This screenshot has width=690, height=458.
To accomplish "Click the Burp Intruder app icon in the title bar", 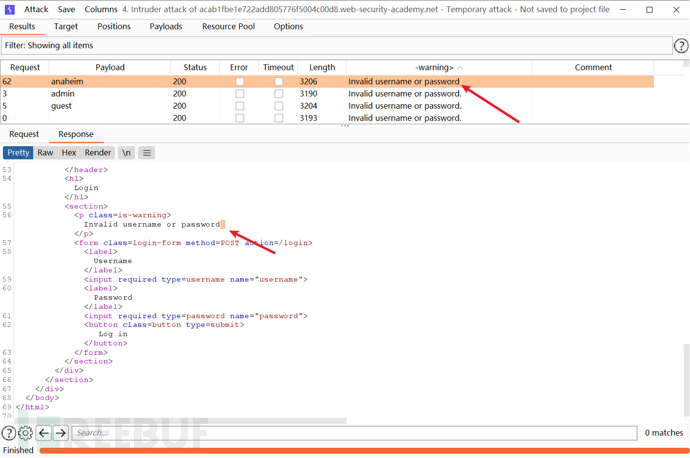I will (x=9, y=9).
